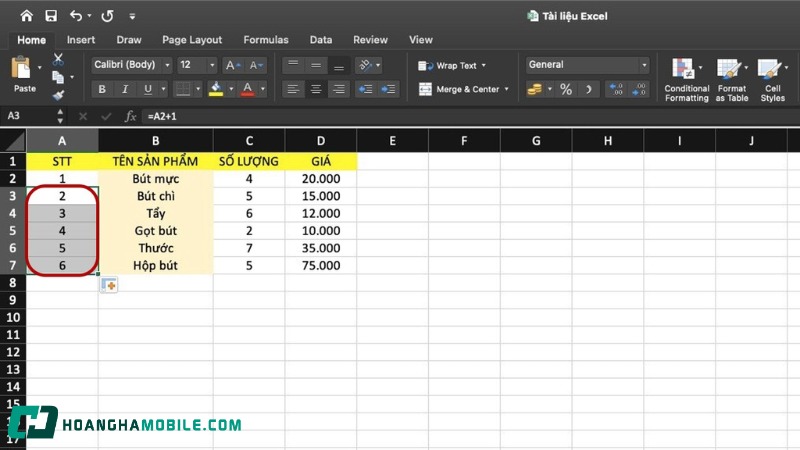Save the workbook with the floppy icon
The width and height of the screenshot is (800, 450).
point(51,16)
